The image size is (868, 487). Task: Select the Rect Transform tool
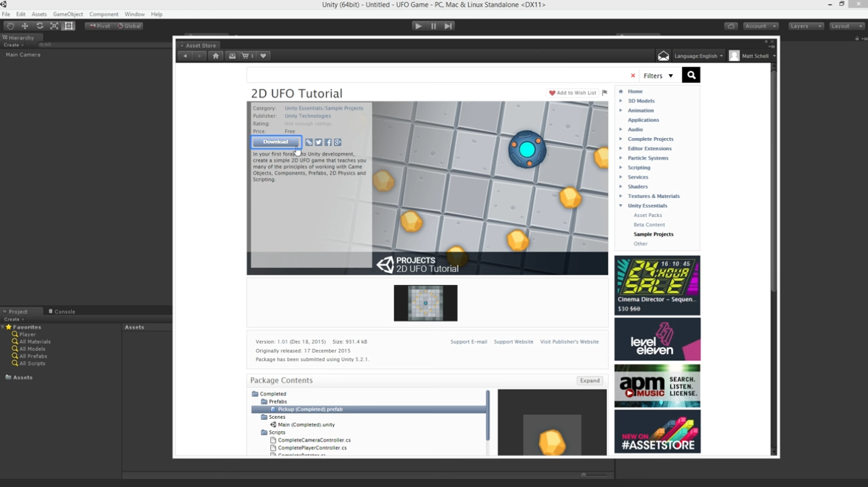pos(69,26)
